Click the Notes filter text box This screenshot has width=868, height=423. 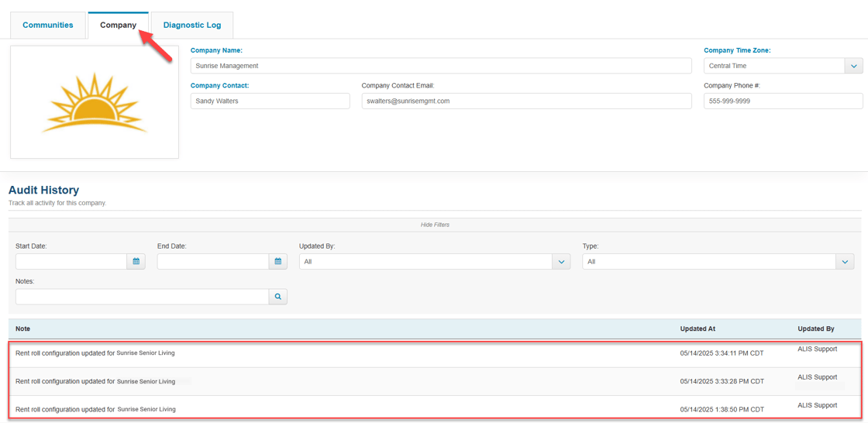(x=143, y=297)
